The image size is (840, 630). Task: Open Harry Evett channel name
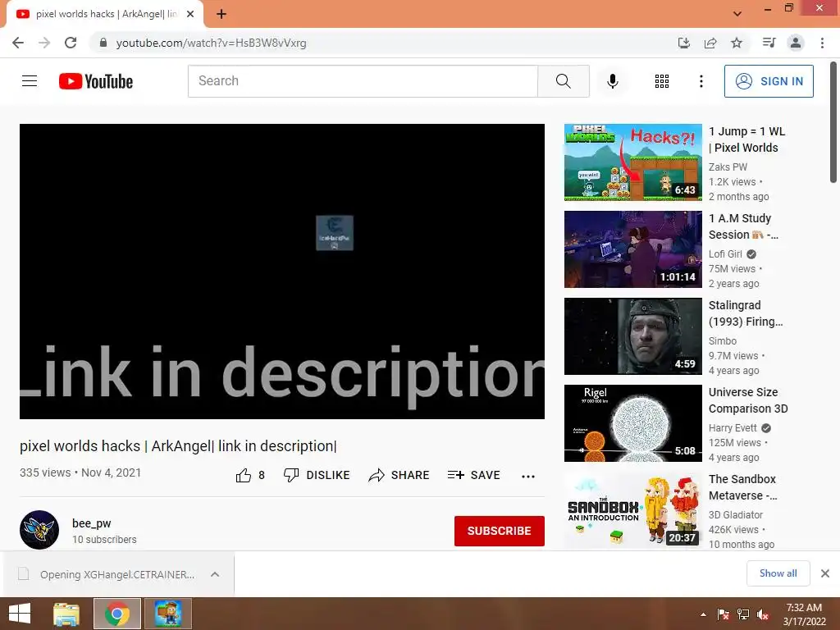pyautogui.click(x=733, y=428)
